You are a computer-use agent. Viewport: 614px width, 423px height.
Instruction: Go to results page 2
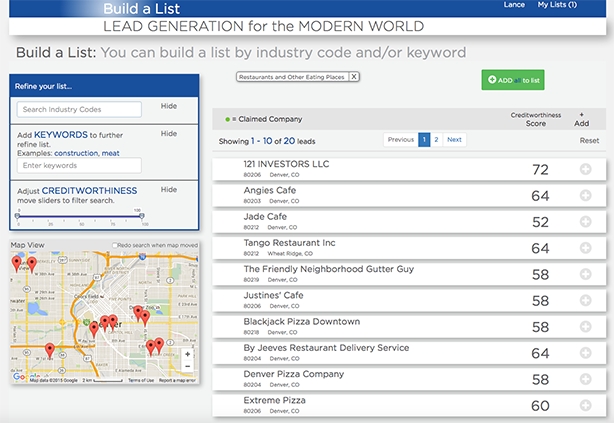[x=436, y=139]
